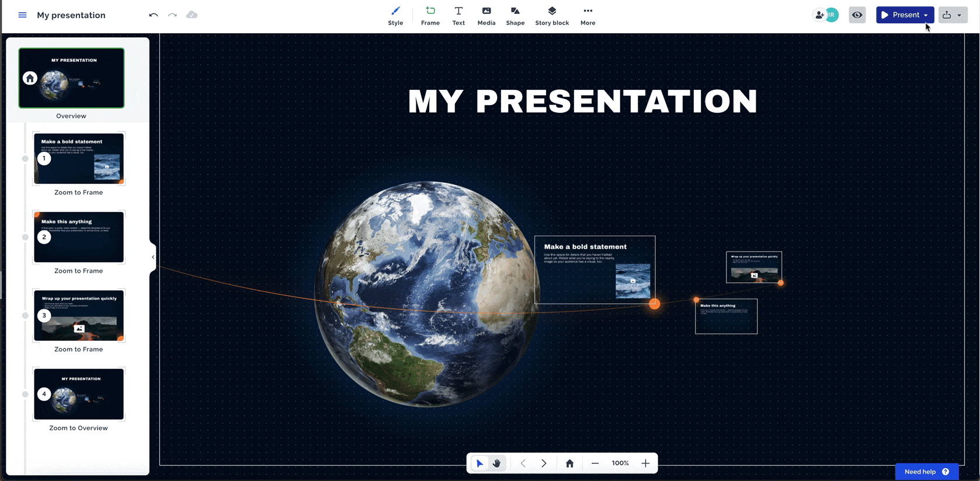Image resolution: width=980 pixels, height=481 pixels.
Task: Click the undo arrow
Action: click(154, 15)
